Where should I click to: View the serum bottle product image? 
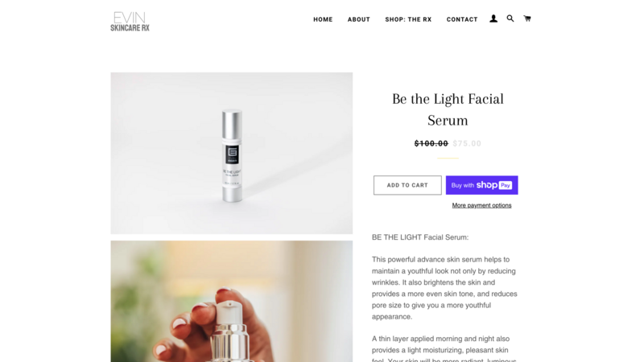pos(232,153)
